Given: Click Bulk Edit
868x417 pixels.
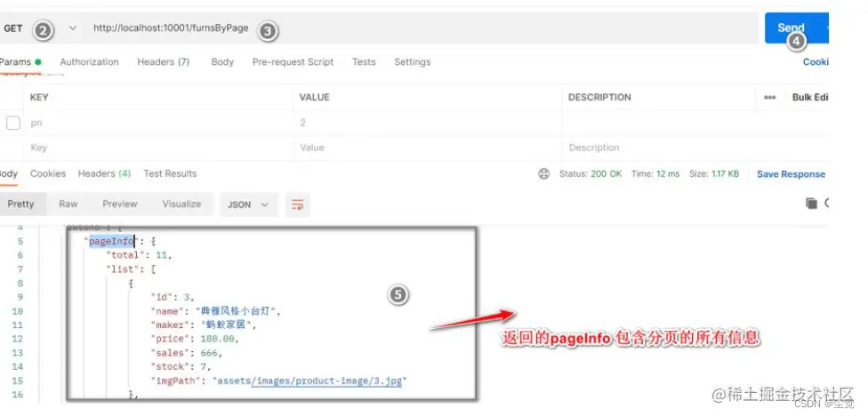Looking at the screenshot, I should 810,98.
